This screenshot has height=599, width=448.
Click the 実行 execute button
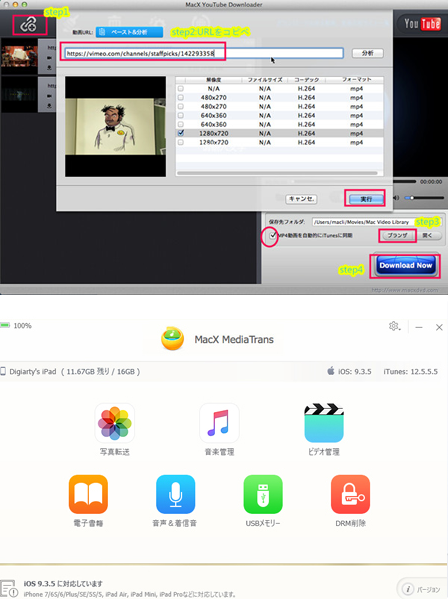[366, 199]
